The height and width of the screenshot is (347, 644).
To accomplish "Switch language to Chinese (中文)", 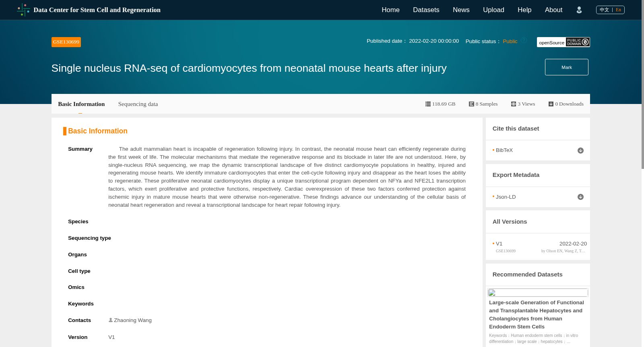I will [604, 10].
